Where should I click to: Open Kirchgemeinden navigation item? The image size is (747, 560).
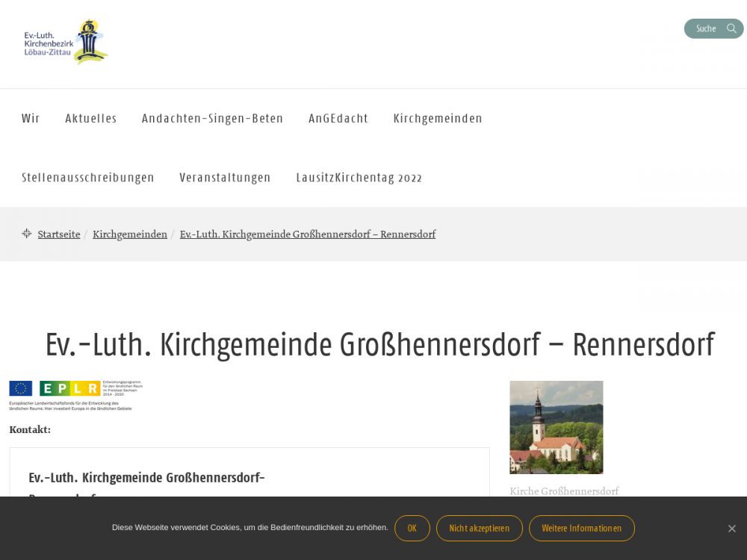438,118
